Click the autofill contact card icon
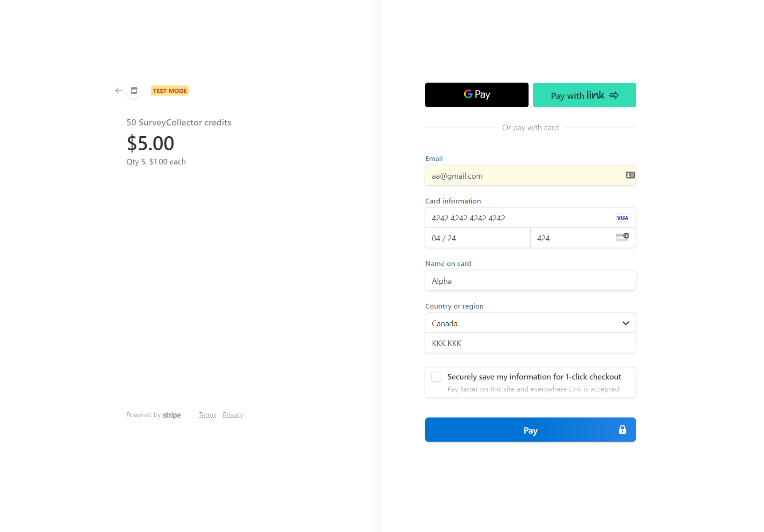The width and height of the screenshot is (764, 532). click(x=630, y=176)
